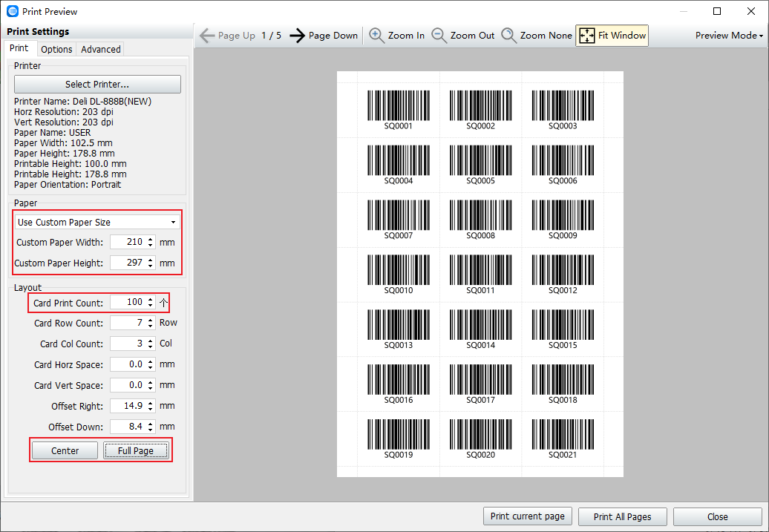Click the Zoom In magnifier icon
This screenshot has height=532, width=769.
click(376, 36)
